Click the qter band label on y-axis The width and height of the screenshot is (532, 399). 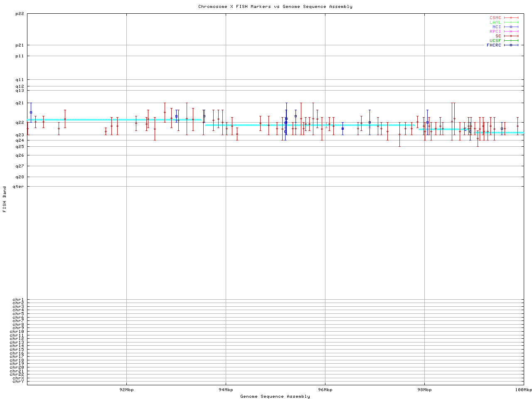click(18, 187)
